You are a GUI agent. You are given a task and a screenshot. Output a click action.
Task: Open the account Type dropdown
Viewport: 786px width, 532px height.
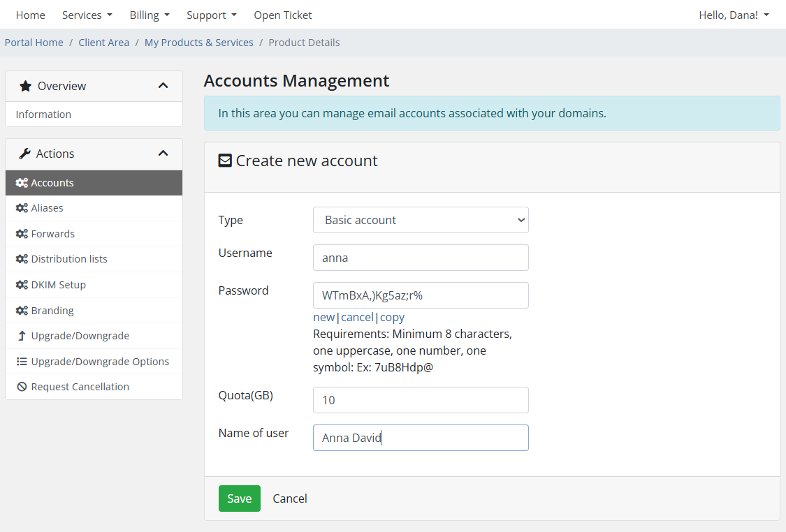click(x=421, y=220)
